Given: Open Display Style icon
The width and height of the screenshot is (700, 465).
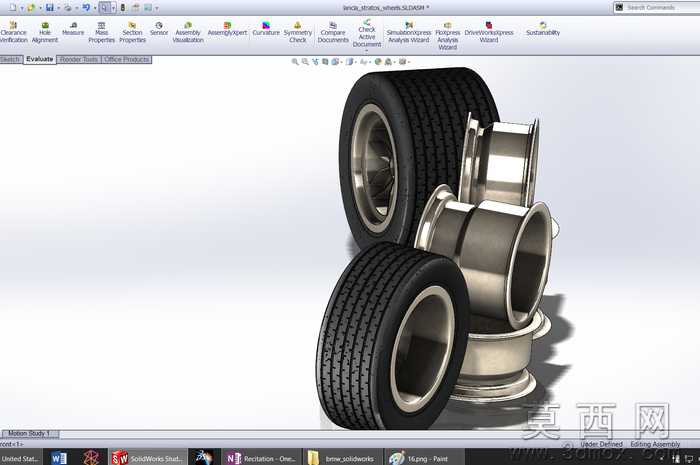Looking at the screenshot, I should (350, 62).
